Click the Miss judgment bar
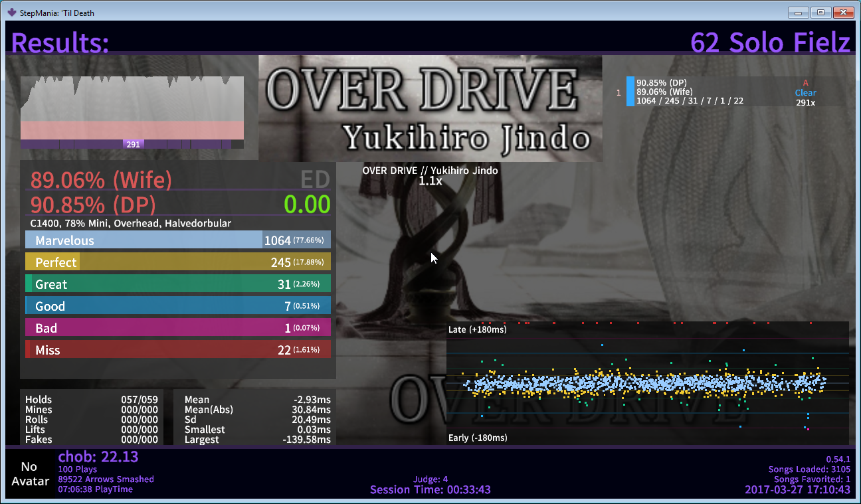This screenshot has width=861, height=504. pyautogui.click(x=177, y=350)
